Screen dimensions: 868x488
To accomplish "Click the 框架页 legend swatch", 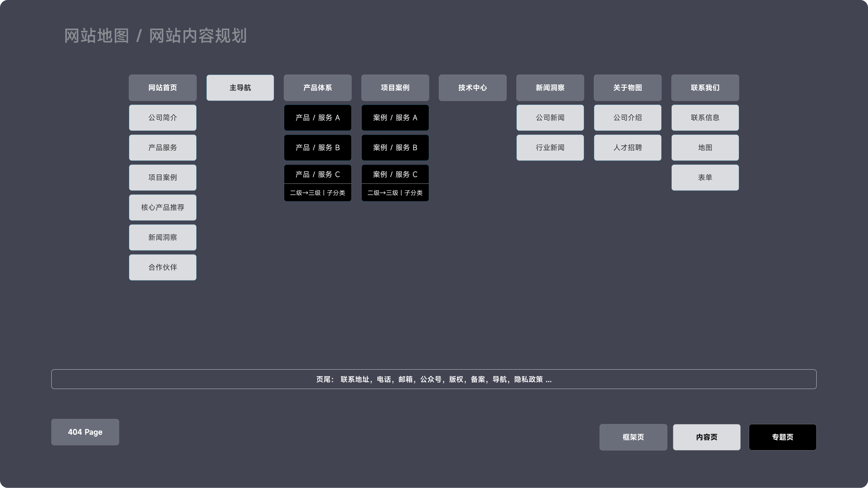I will (633, 437).
